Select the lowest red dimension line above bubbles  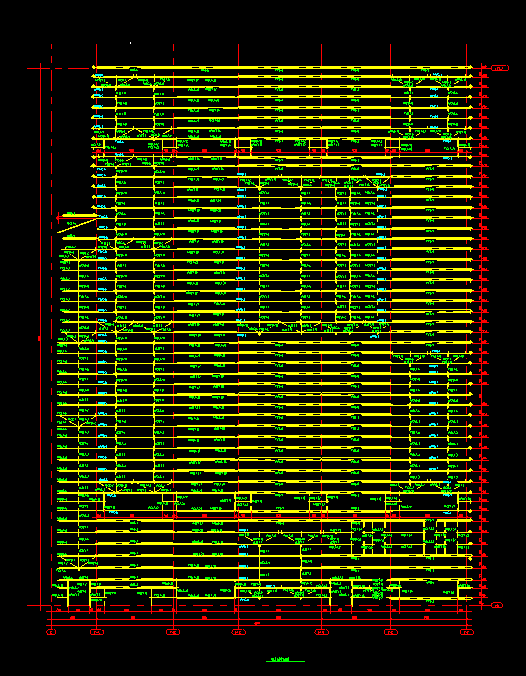(x=259, y=625)
